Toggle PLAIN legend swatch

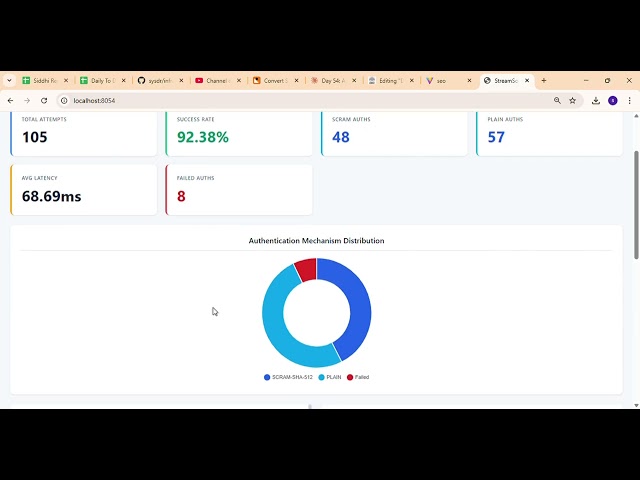(x=321, y=377)
